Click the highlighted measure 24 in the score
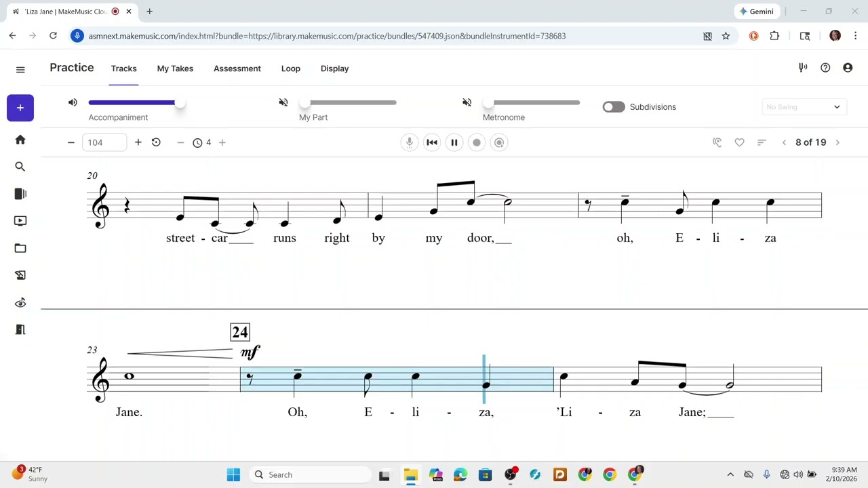The height and width of the screenshot is (488, 868). point(397,379)
